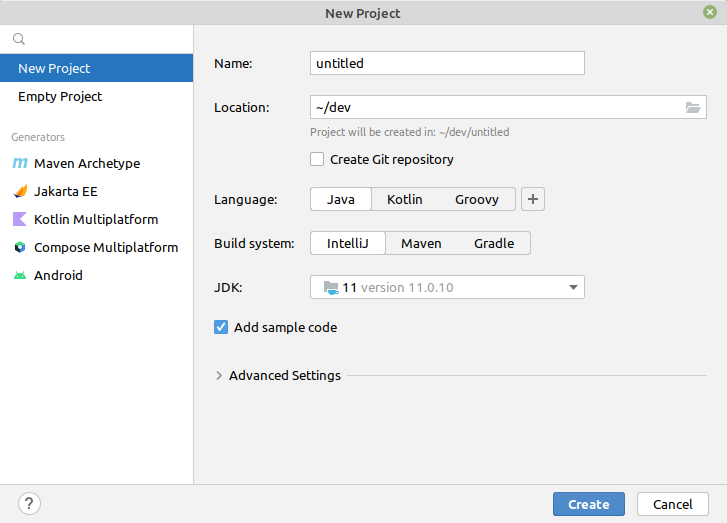Enable Create Git repository checkbox

(x=317, y=159)
